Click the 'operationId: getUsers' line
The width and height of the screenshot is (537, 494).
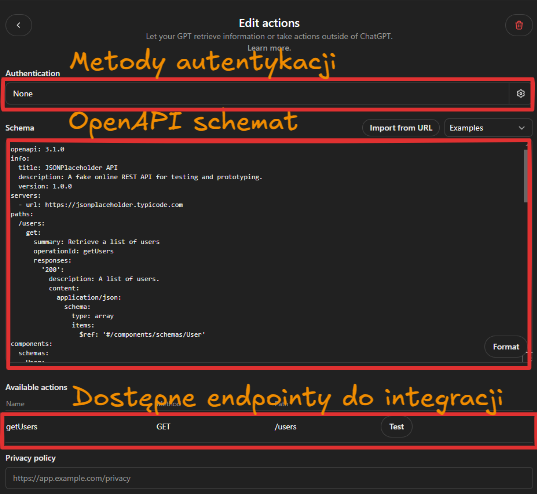[73, 251]
